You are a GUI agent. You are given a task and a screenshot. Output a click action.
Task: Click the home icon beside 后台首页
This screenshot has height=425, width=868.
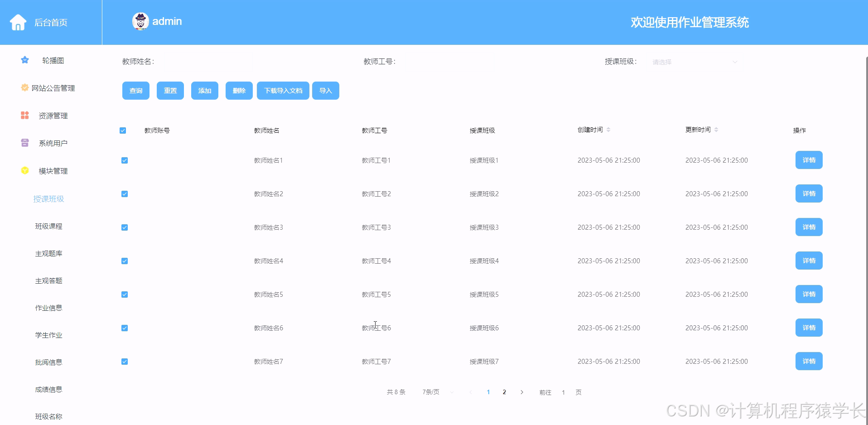[x=18, y=22]
